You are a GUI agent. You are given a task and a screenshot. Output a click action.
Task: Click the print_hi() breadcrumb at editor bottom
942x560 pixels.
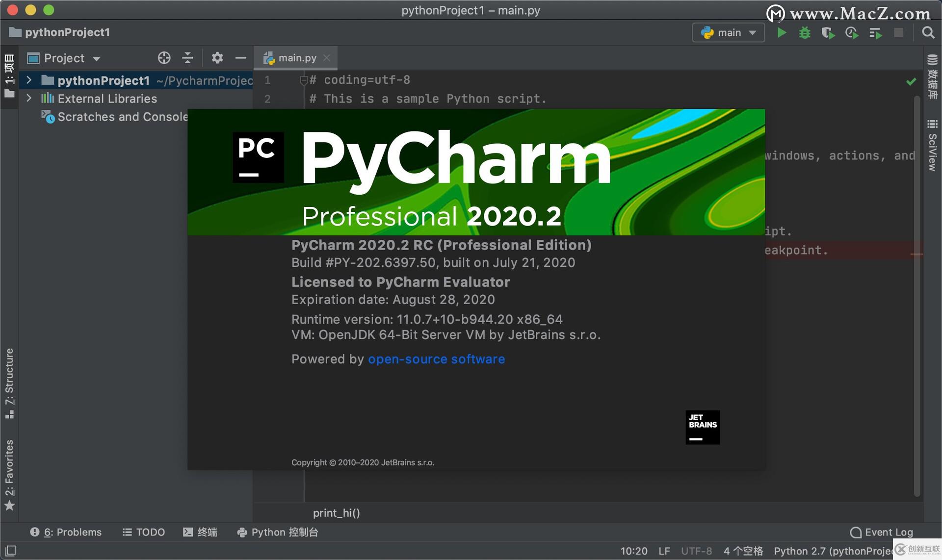337,513
